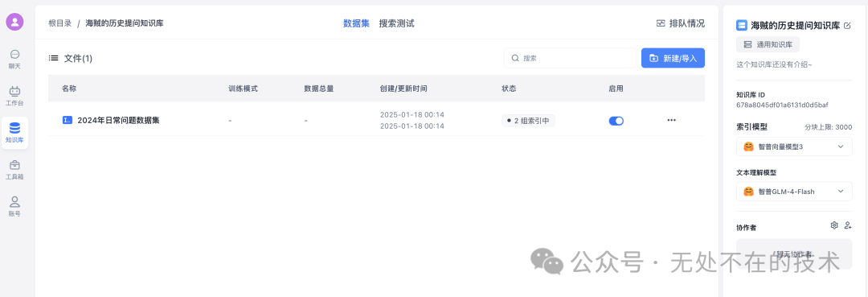Click the 分块上限: 3000 text
The image size is (868, 297).
point(828,127)
